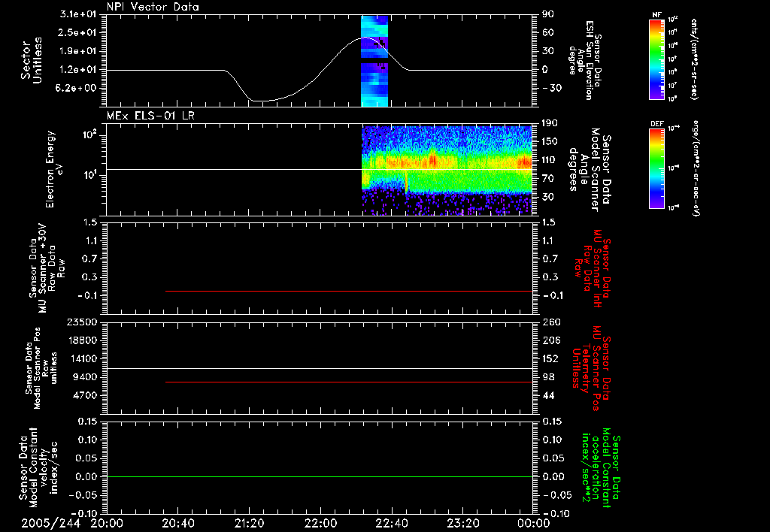Click the '20:00' time axis label
This screenshot has height=532, width=770.
(x=107, y=523)
